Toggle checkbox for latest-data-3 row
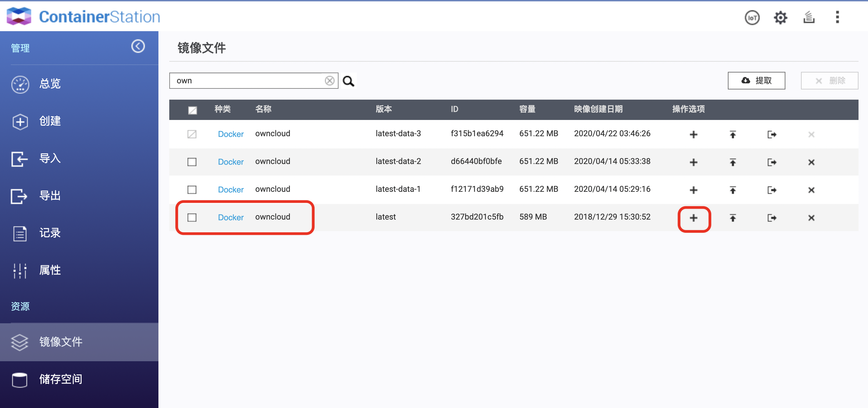868x408 pixels. [x=192, y=134]
